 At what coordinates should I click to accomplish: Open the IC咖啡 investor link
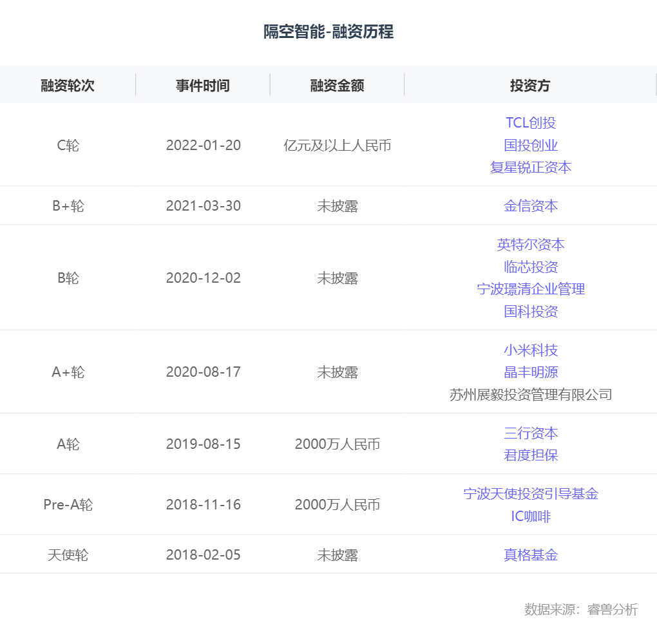[x=531, y=516]
